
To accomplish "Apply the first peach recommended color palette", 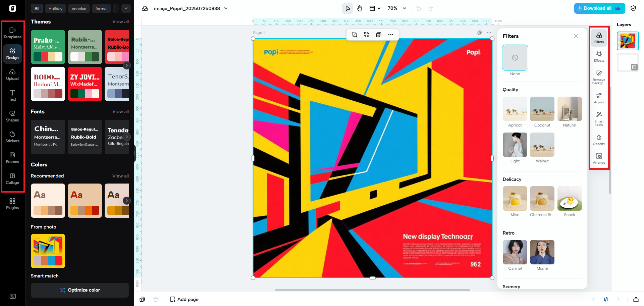I will 48,201.
